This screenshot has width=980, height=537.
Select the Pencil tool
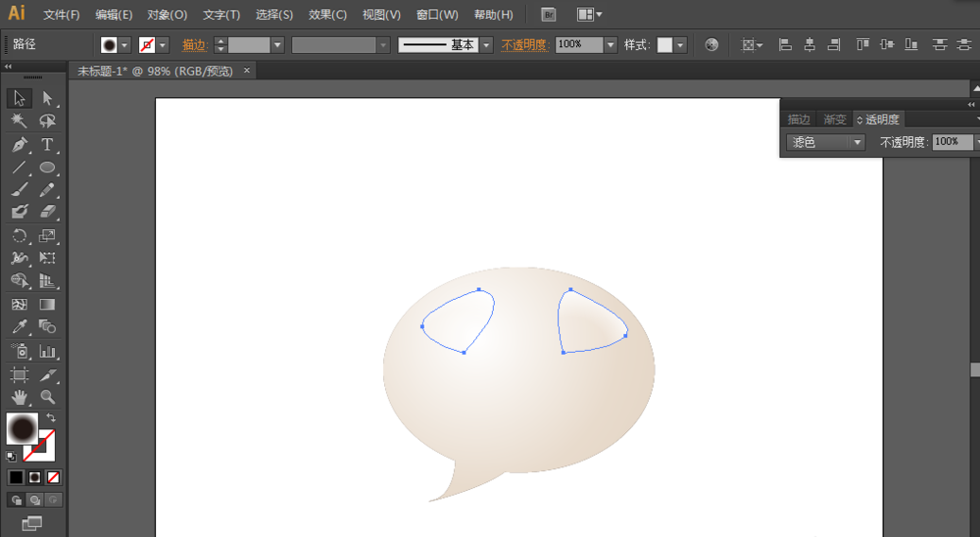click(x=47, y=189)
